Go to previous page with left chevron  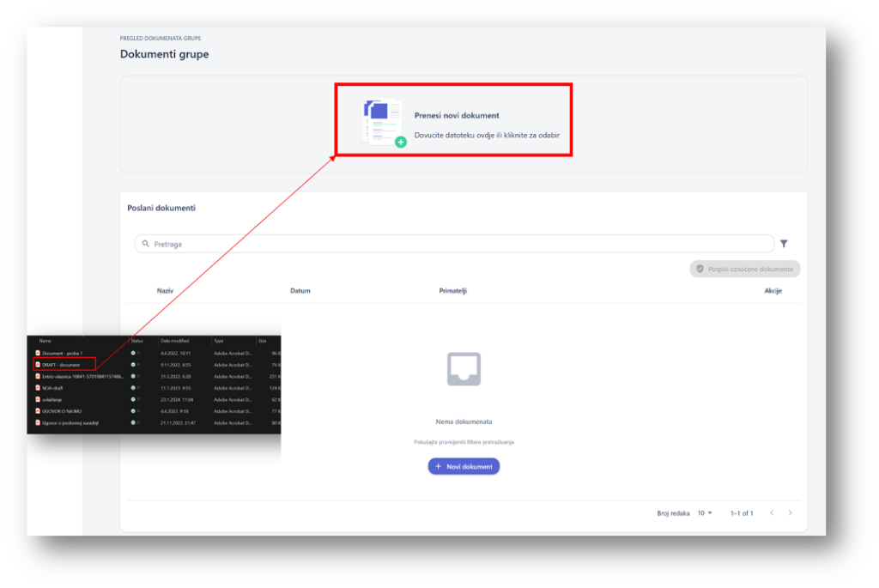tap(771, 512)
